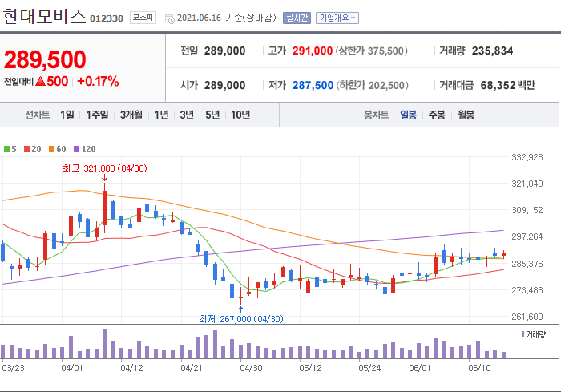Viewport: 561px width, 392px height.
Task: Click the purple 거래량 legend marker
Action: [x=523, y=334]
